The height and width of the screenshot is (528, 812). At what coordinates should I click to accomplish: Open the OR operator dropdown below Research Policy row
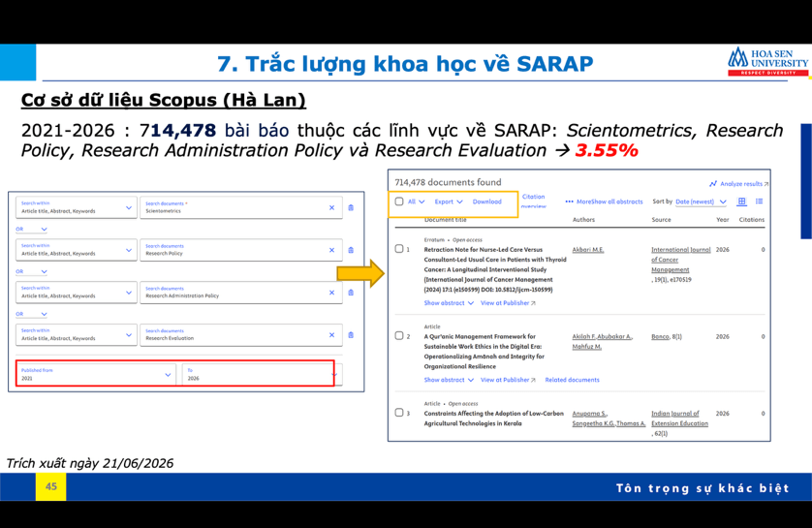click(x=31, y=271)
